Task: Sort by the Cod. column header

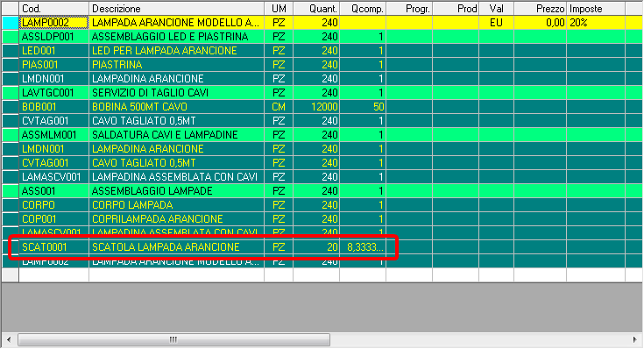Action: coord(53,9)
